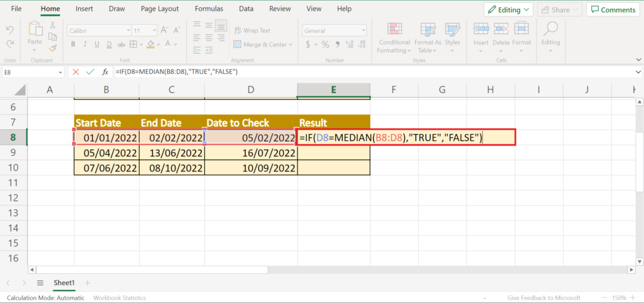Image resolution: width=644 pixels, height=303 pixels.
Task: Open the Cells group Delete button
Action: [501, 37]
